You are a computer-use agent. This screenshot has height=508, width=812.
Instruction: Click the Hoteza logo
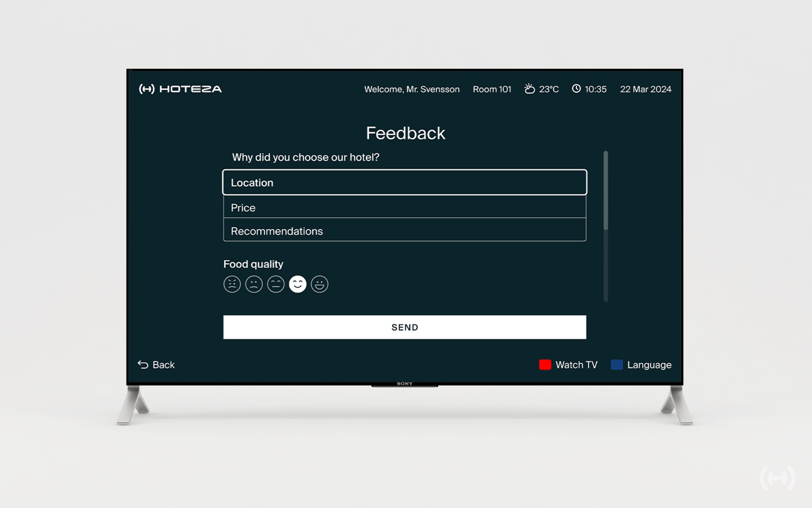tap(181, 89)
